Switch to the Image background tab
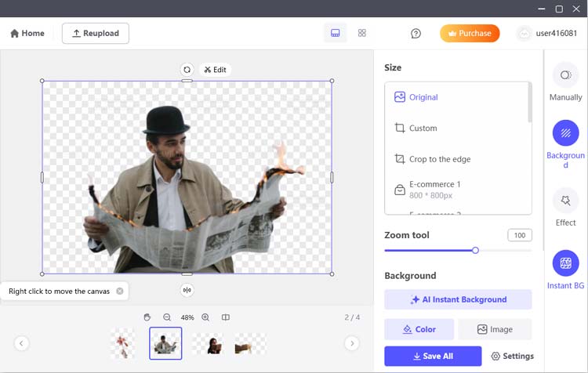The height and width of the screenshot is (373, 588). (495, 329)
